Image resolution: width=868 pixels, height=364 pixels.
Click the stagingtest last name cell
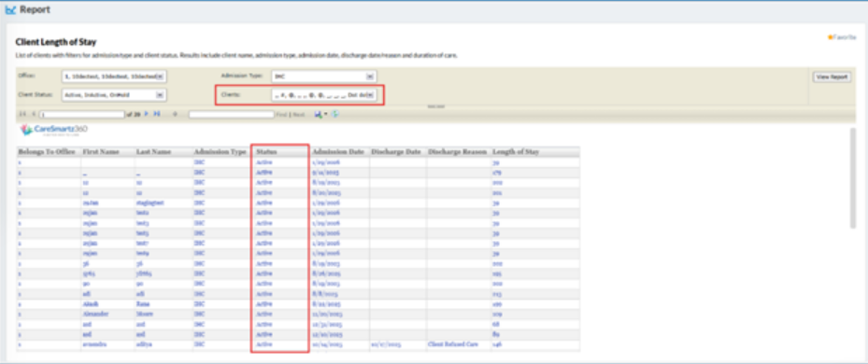pyautogui.click(x=150, y=203)
